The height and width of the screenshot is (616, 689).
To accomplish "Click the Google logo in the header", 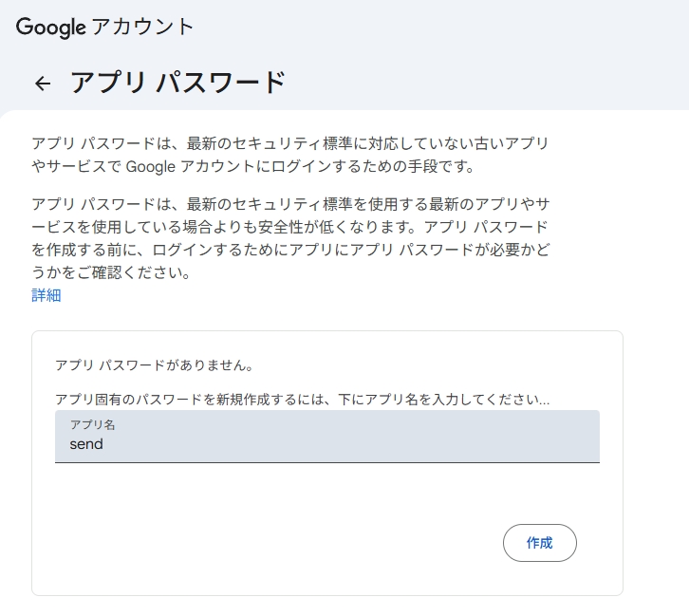I will coord(51,27).
